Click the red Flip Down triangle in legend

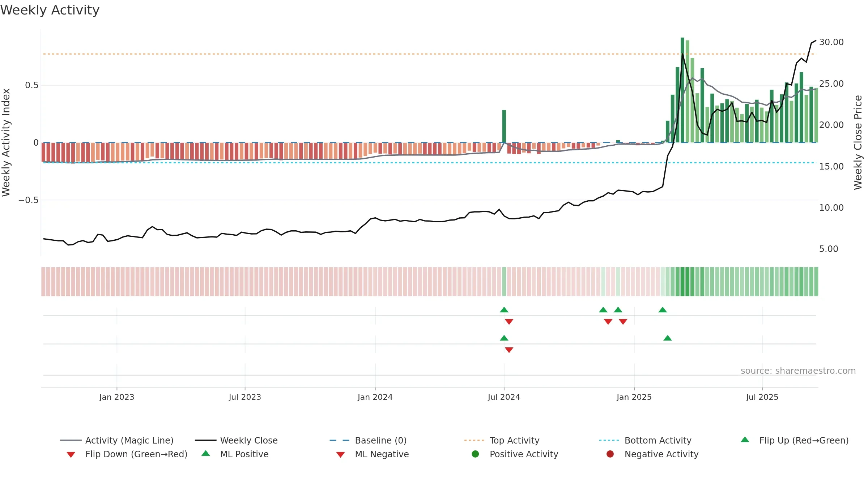click(71, 455)
